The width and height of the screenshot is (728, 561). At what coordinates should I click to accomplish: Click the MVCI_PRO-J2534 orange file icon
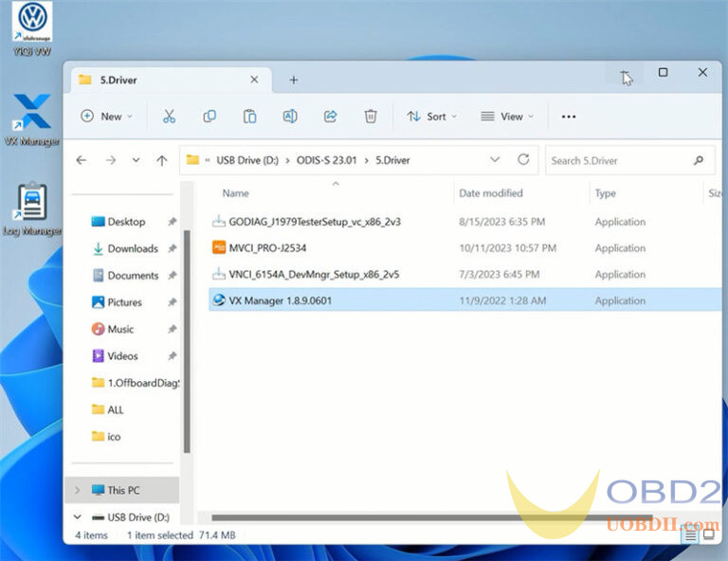219,247
